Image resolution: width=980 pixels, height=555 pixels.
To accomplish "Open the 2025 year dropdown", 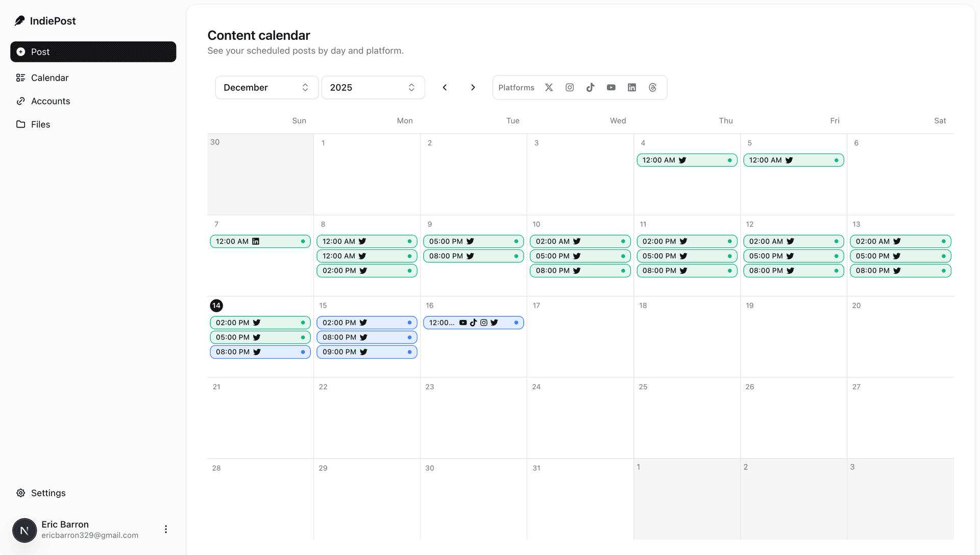I will (373, 87).
